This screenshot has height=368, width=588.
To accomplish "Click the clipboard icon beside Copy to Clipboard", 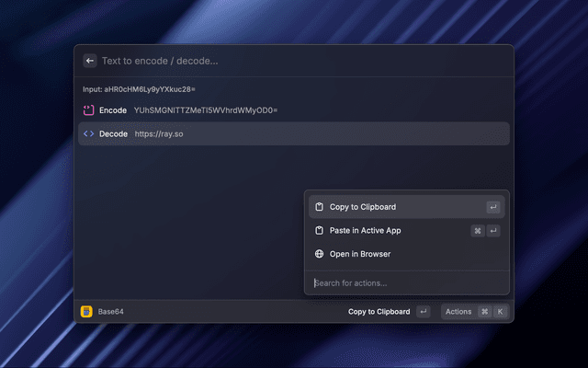I will click(x=320, y=207).
